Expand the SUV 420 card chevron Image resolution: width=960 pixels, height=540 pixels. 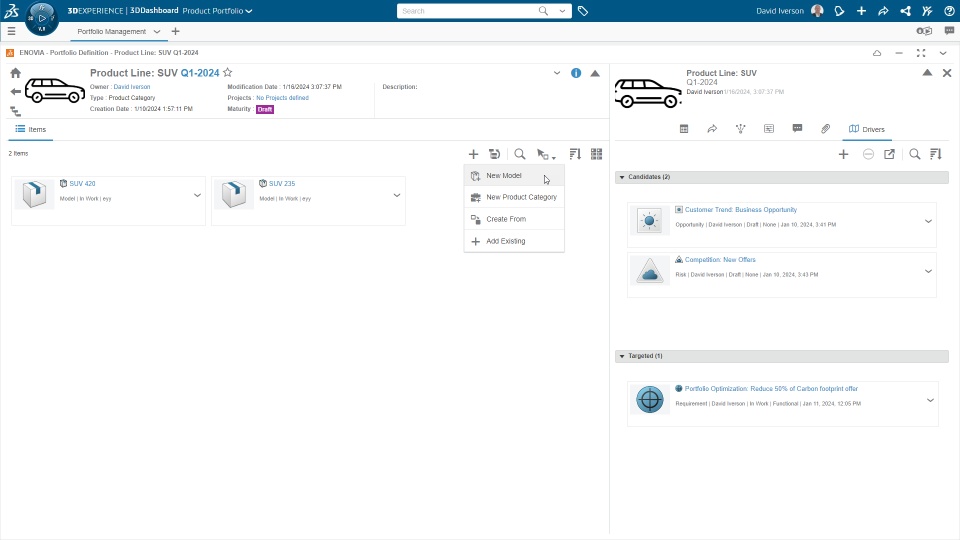[x=197, y=195]
